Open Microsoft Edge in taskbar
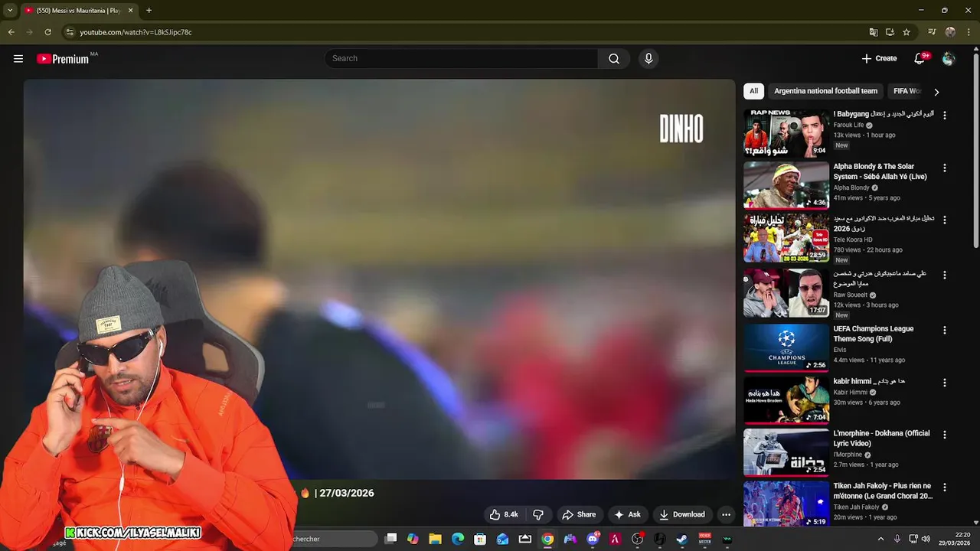The height and width of the screenshot is (551, 980). (458, 539)
